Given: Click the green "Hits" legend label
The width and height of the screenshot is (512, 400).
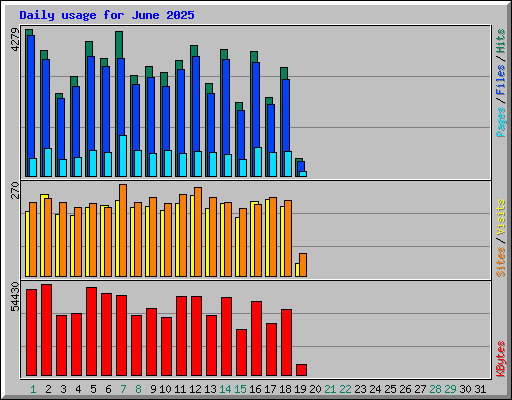Looking at the screenshot, I should (x=501, y=41).
